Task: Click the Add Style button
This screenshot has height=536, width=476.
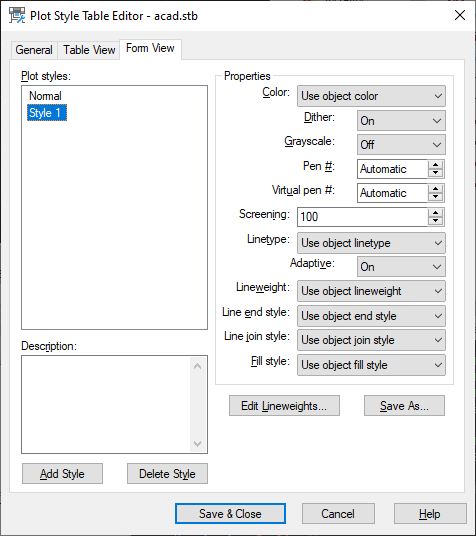Action: tap(62, 474)
